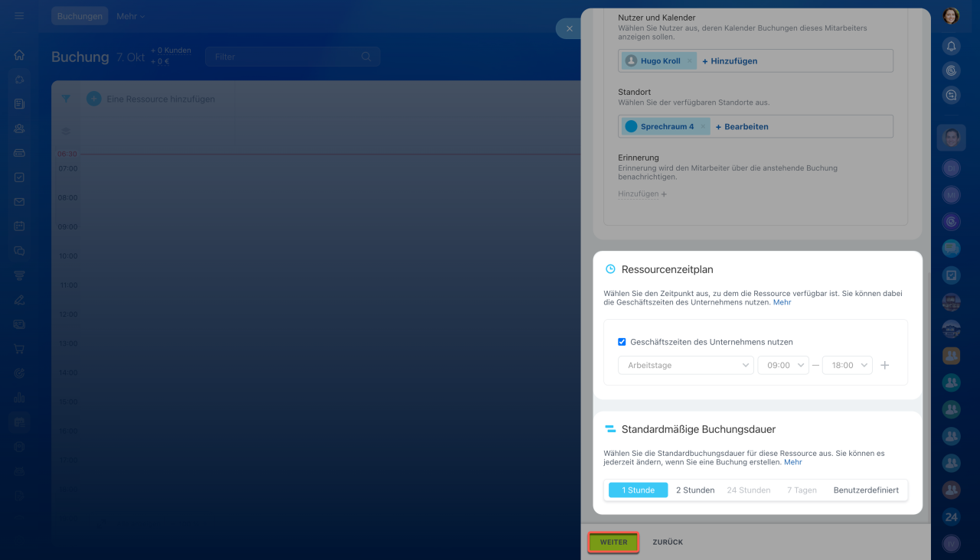Viewport: 980px width, 560px height.
Task: Open the contacts people icon in left sidebar
Action: pos(19,129)
